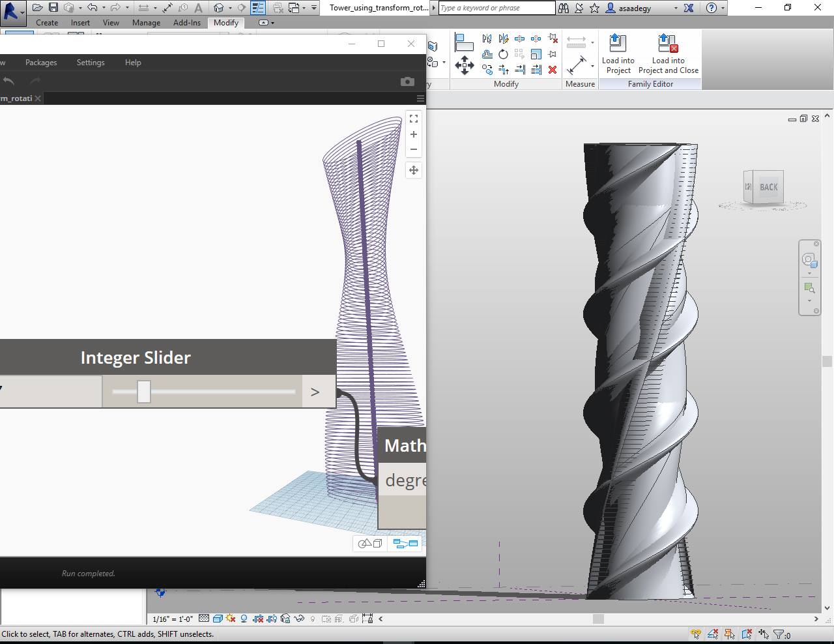Image resolution: width=834 pixels, height=644 pixels.
Task: Click Load into Project and Close
Action: [x=669, y=55]
